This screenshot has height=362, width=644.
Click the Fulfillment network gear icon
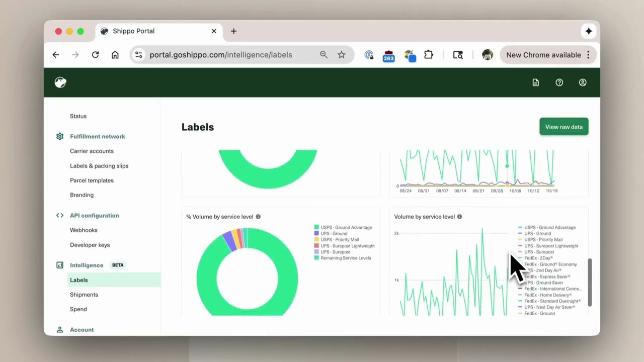coord(60,136)
